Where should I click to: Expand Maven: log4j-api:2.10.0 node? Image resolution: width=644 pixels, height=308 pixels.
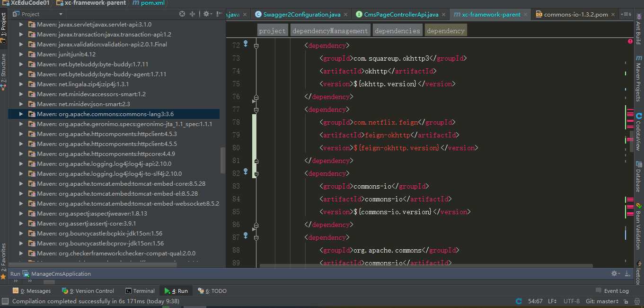(x=21, y=163)
